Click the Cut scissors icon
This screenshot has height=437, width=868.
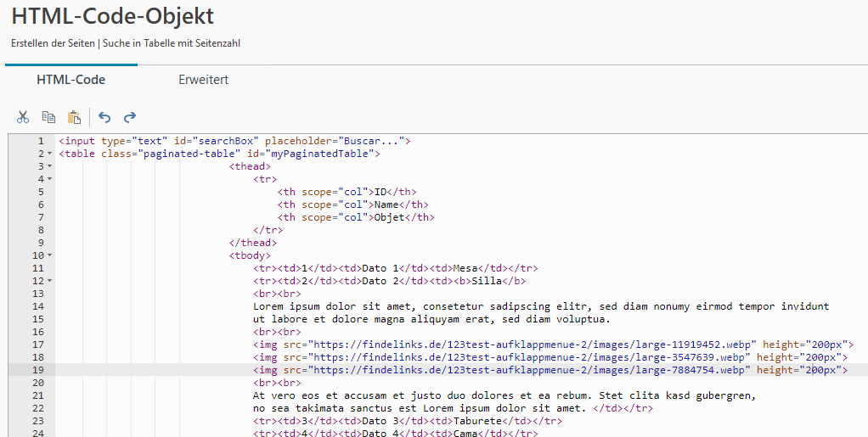pyautogui.click(x=23, y=117)
